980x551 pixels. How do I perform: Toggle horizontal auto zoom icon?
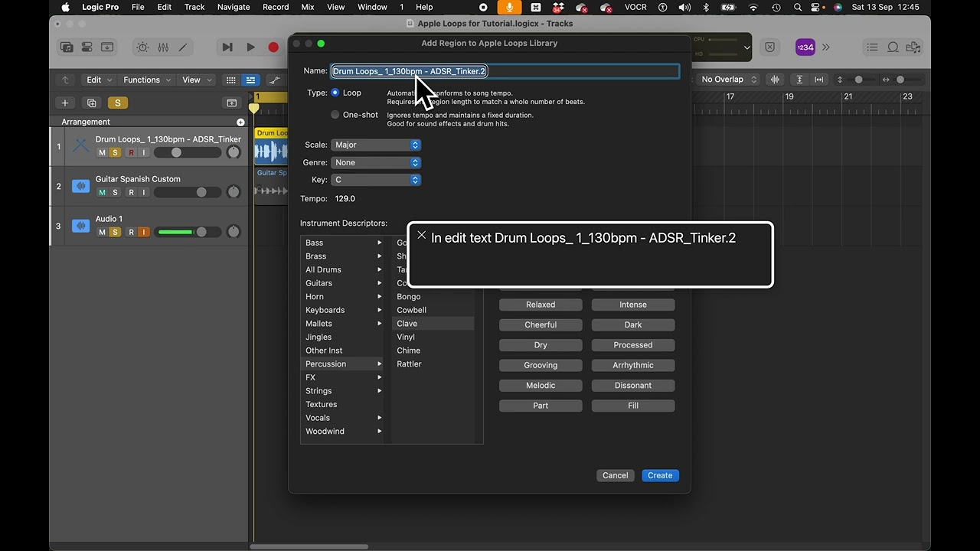pos(819,80)
